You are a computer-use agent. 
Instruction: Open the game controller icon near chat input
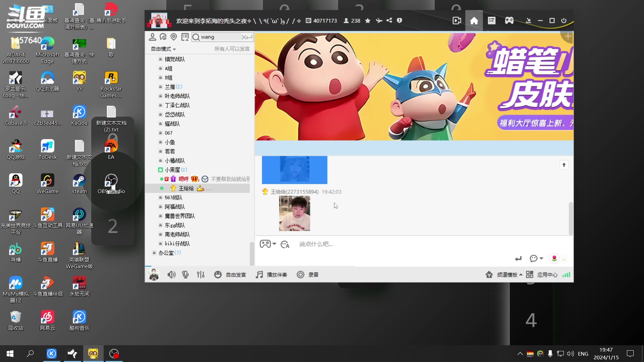(x=265, y=244)
